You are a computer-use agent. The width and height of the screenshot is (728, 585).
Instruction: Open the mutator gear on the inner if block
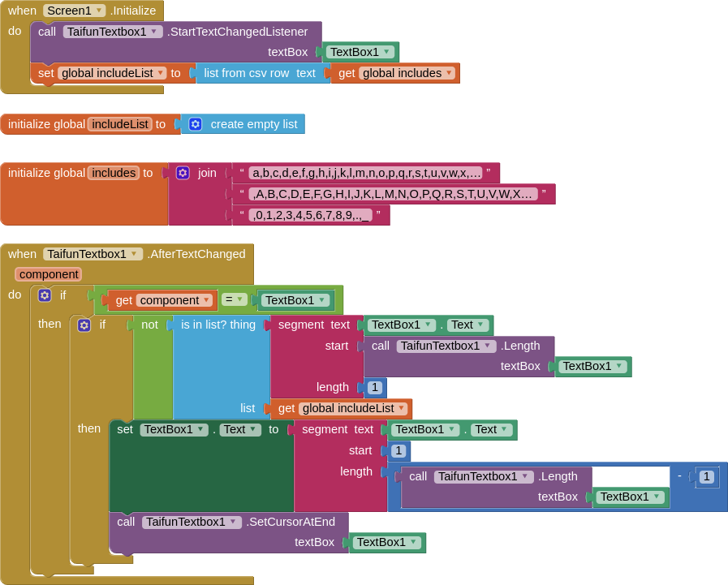[84, 325]
